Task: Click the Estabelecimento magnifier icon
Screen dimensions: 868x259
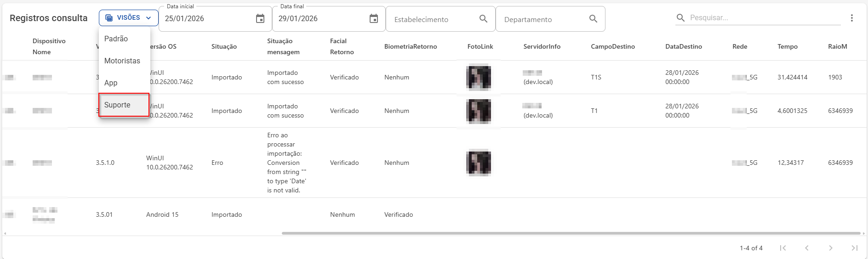Action: pos(483,19)
